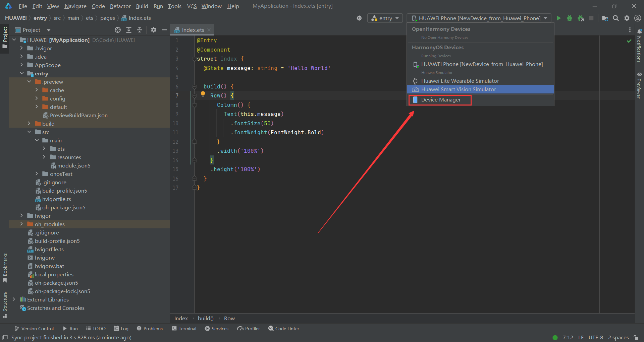Screen dimensions: 644x342
Task: Open the Previewer side panel
Action: pos(639,85)
